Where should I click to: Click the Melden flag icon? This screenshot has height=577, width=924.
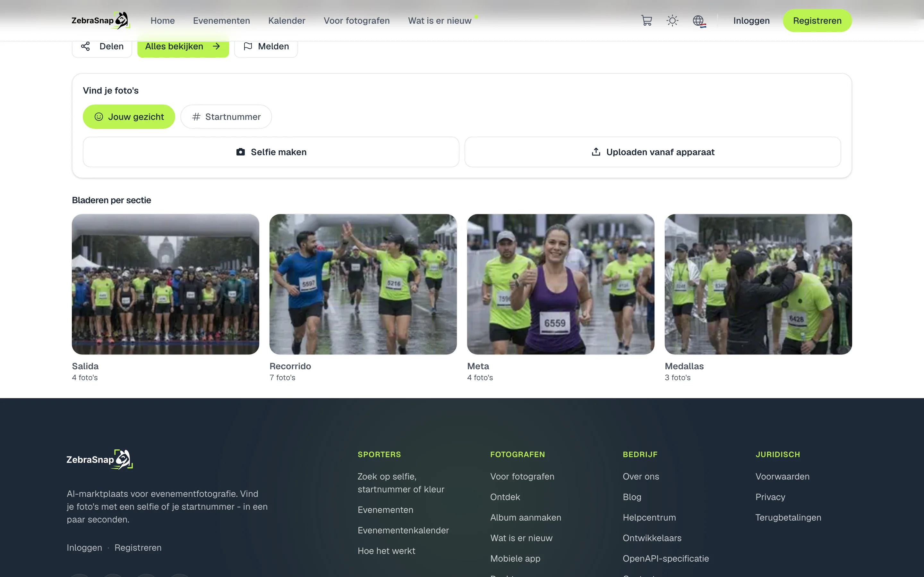[248, 46]
